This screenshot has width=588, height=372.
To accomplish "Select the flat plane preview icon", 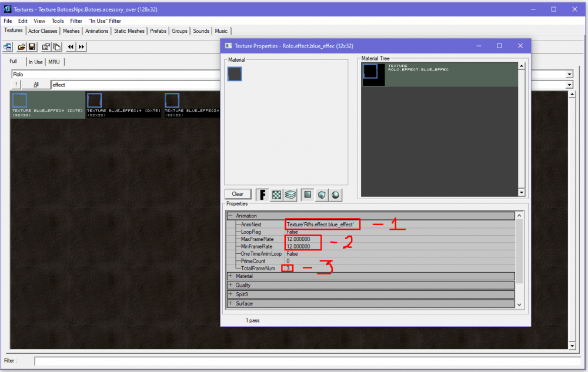I will (x=308, y=195).
